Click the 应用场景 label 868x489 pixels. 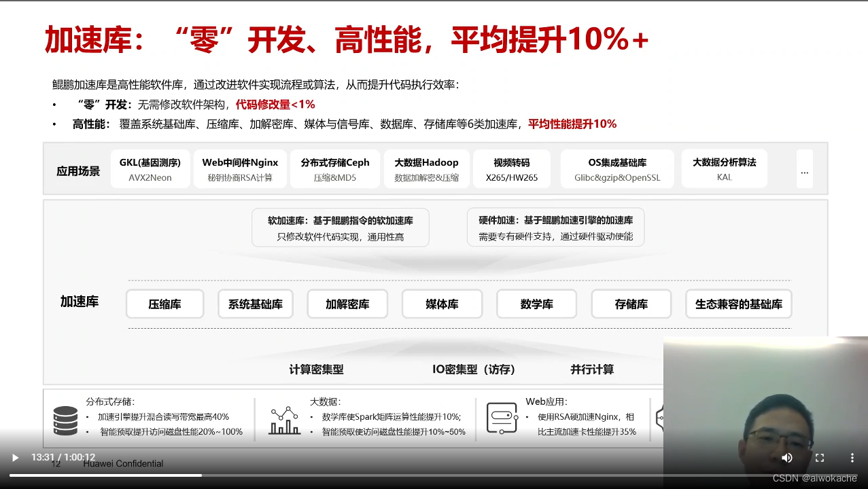click(78, 171)
